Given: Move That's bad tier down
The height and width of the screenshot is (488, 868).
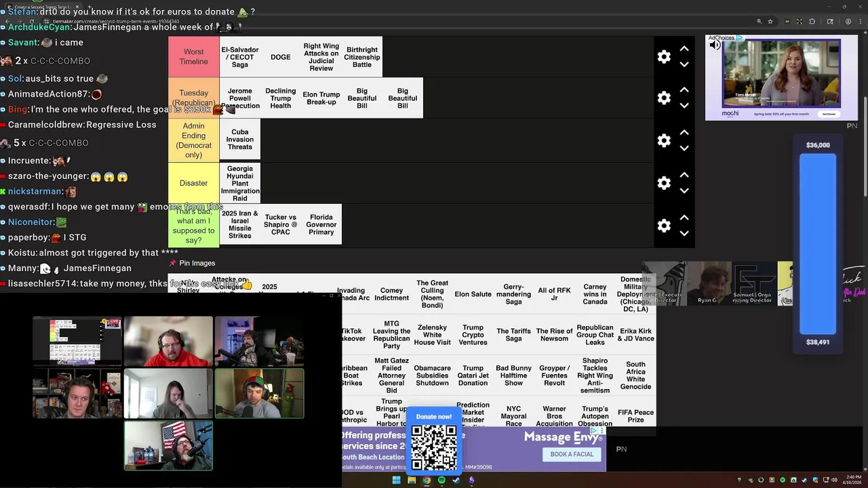Looking at the screenshot, I should [x=684, y=233].
